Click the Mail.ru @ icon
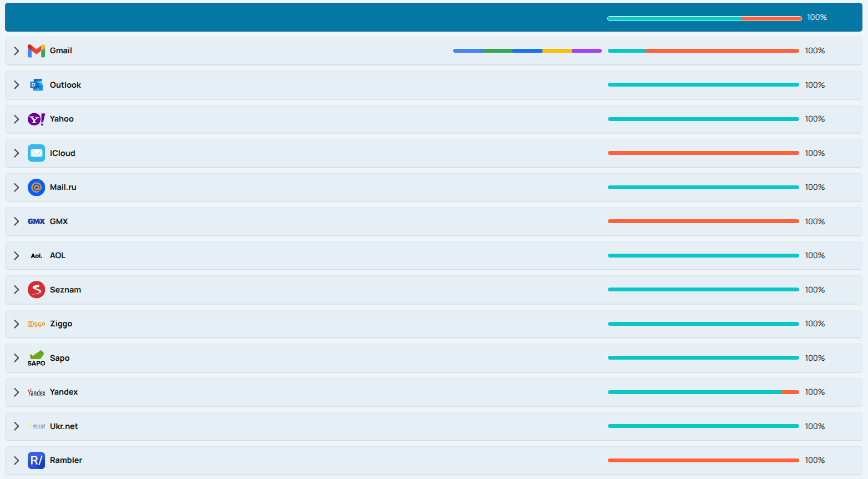 click(x=36, y=187)
